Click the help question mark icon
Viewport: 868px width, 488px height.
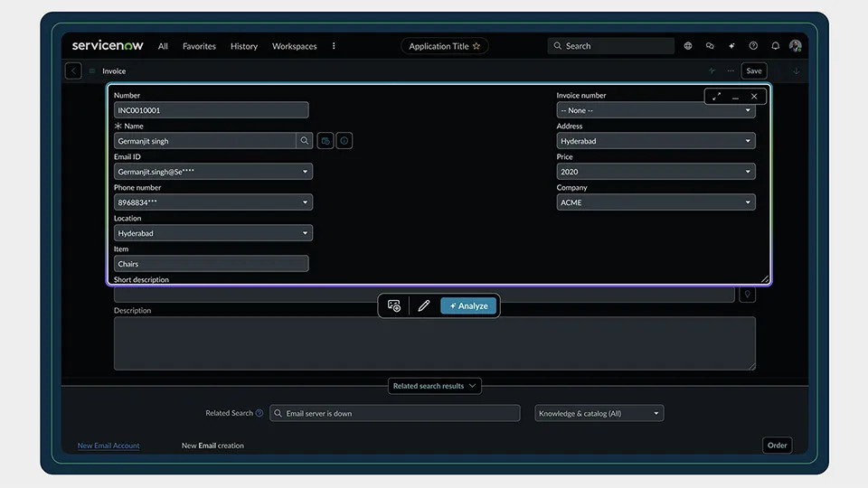(x=753, y=46)
